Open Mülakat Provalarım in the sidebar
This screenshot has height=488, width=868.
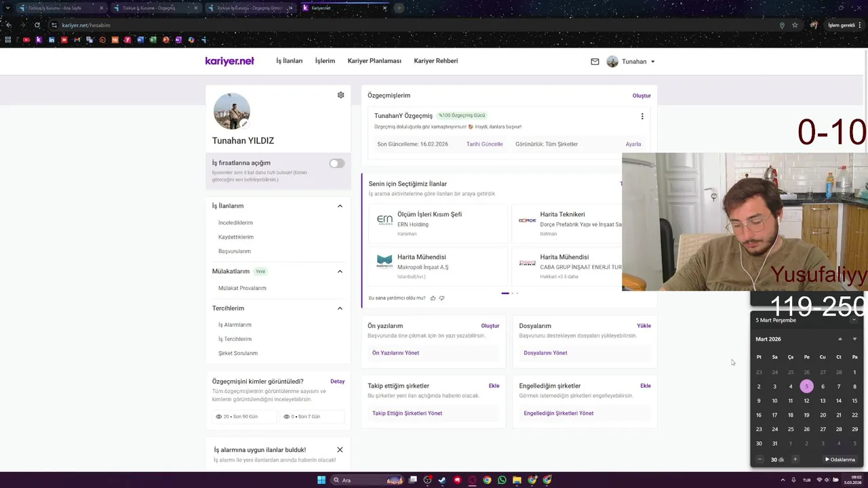pos(242,288)
